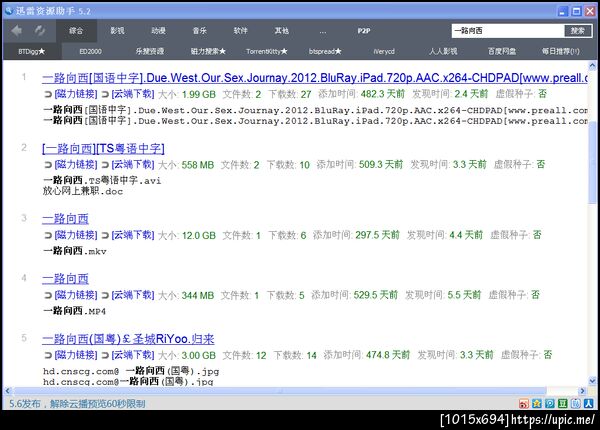Select the iVerycd source tab
Image resolution: width=600 pixels, height=430 pixels.
point(384,51)
